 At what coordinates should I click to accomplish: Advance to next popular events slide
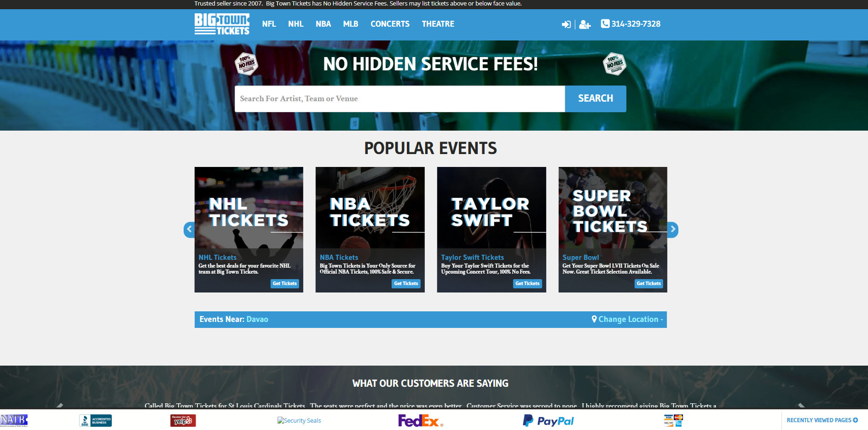coord(673,229)
